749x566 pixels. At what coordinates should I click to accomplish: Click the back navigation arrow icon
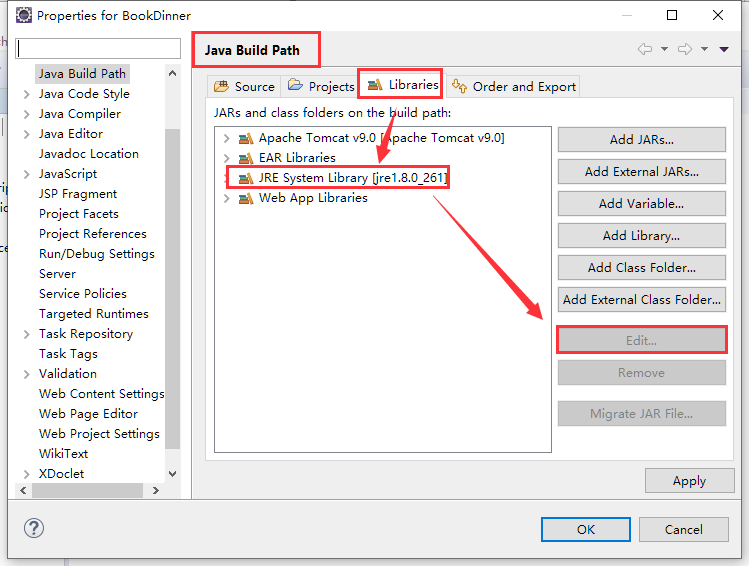click(x=645, y=49)
